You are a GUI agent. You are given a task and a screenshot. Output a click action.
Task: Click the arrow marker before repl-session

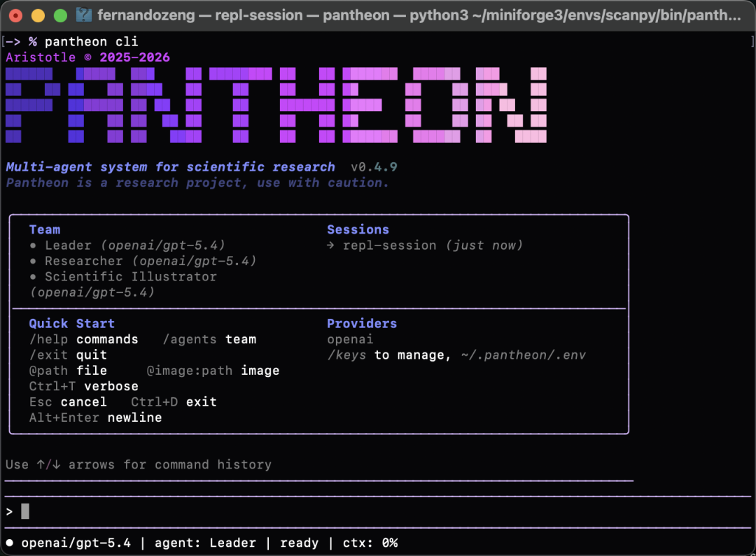(x=331, y=245)
